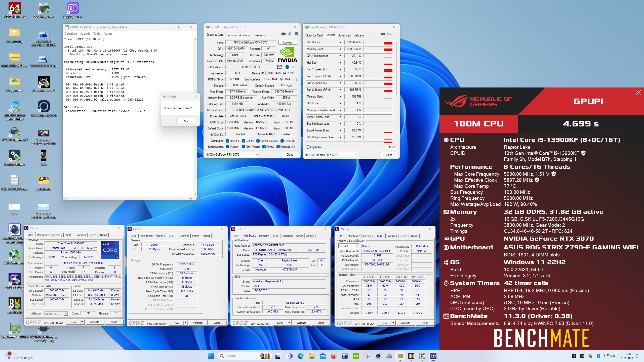The height and width of the screenshot is (362, 644).
Task: Close the BenchMate result panel with X
Action: pos(638,93)
